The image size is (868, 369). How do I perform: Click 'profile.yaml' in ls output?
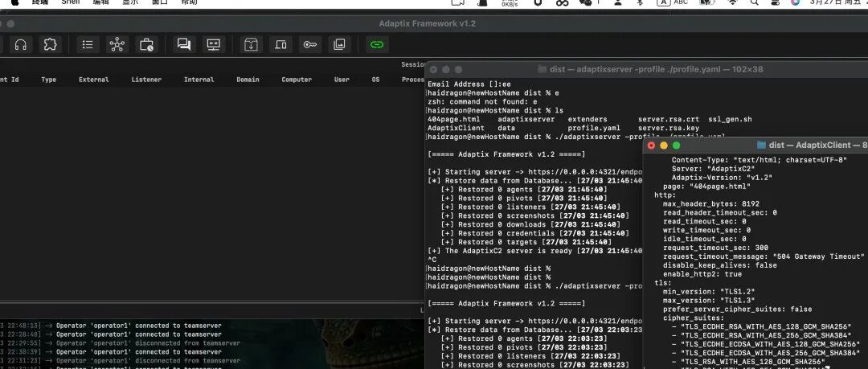point(594,129)
